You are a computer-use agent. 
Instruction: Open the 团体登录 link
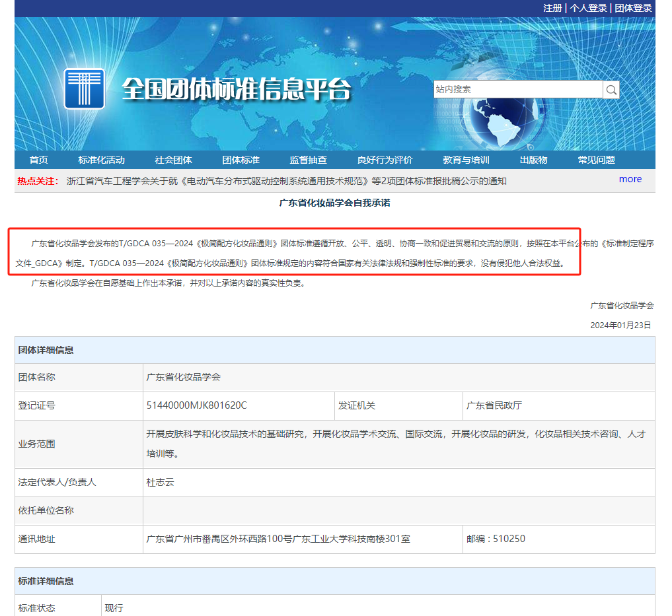coord(633,8)
